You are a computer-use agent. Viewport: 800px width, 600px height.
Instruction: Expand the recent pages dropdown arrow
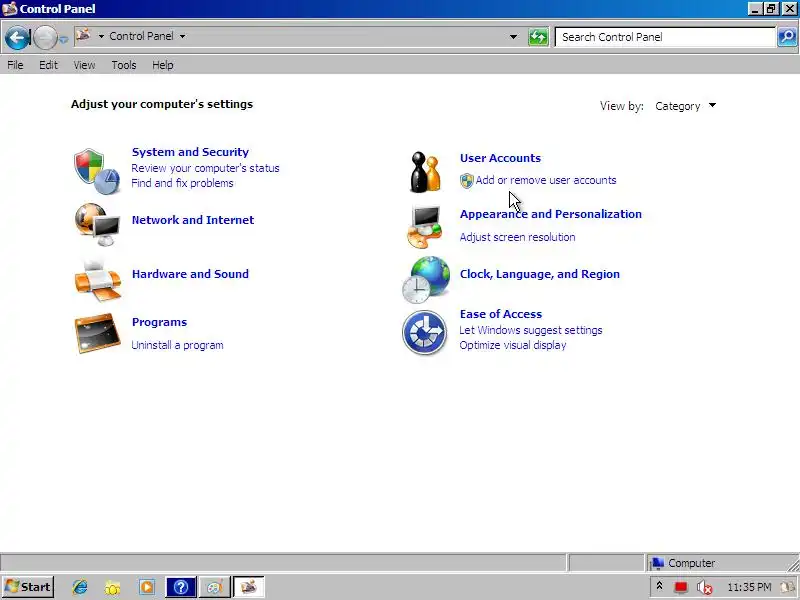pyautogui.click(x=63, y=38)
